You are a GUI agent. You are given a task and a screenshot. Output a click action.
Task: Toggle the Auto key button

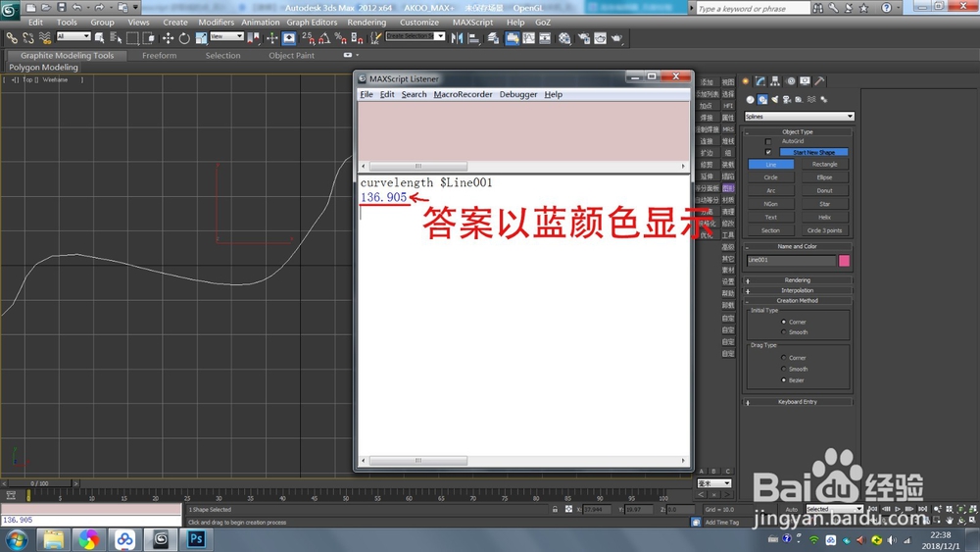click(x=791, y=510)
